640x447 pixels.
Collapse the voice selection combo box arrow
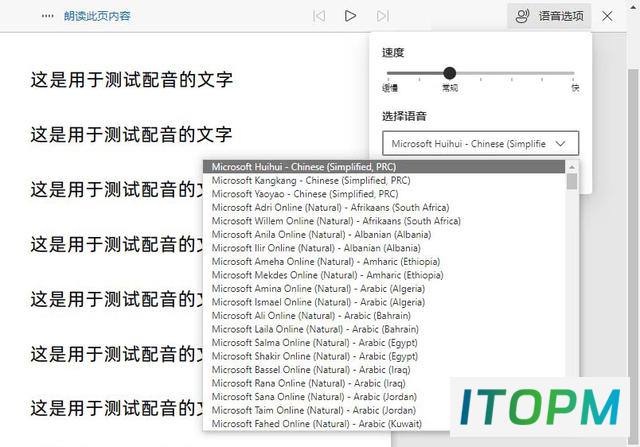click(560, 144)
